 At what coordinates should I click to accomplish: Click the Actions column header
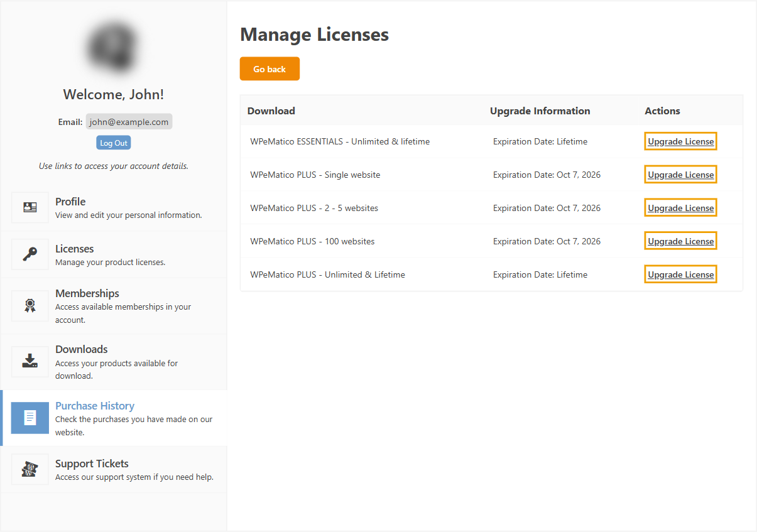[x=662, y=111]
